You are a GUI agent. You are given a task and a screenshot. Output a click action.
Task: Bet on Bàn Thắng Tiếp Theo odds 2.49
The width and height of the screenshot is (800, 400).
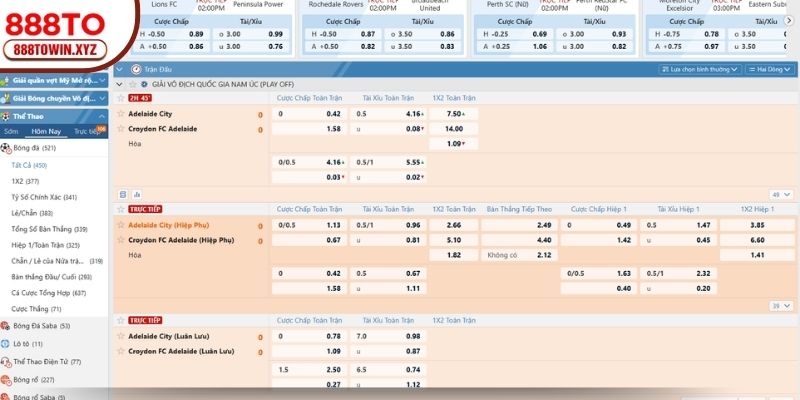click(519, 225)
